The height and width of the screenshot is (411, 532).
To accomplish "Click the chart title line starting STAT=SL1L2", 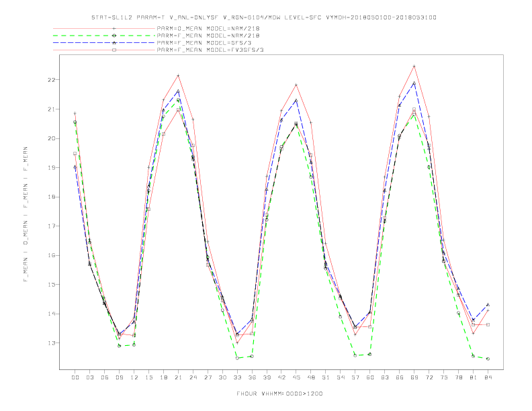I will [263, 17].
